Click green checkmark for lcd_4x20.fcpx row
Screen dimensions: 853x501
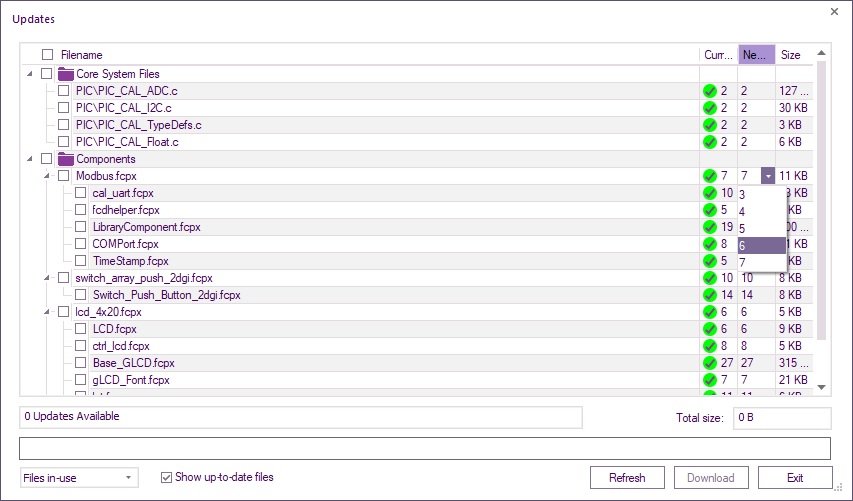point(710,312)
